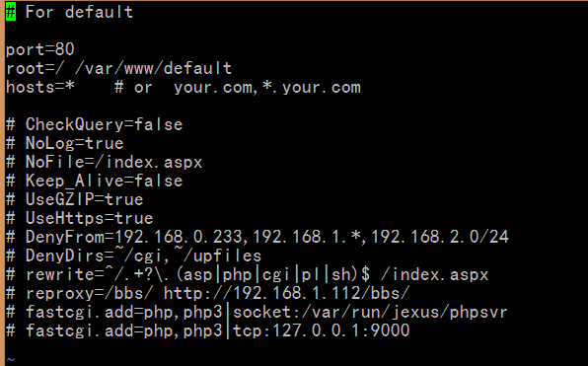Click the UseHttps=true line
The image size is (588, 366).
coord(80,218)
